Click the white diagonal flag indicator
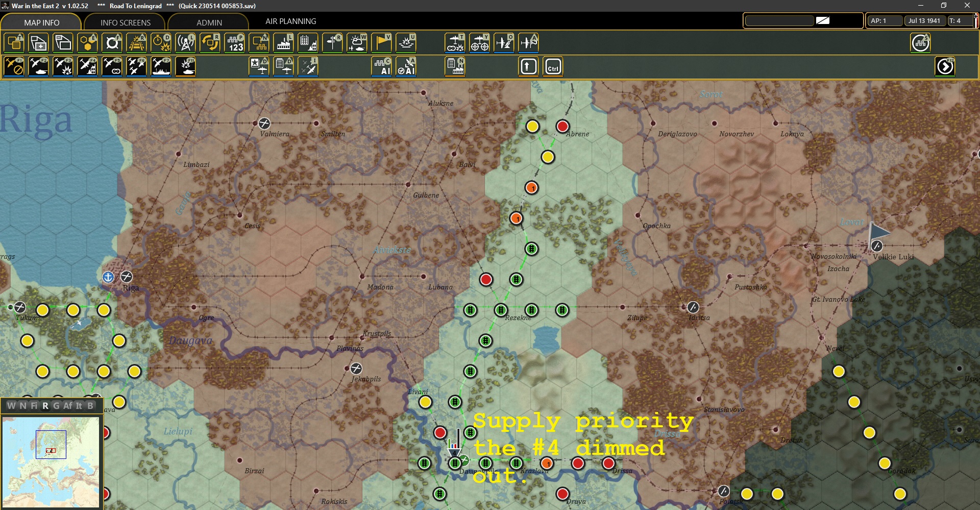The height and width of the screenshot is (510, 980). 823,21
